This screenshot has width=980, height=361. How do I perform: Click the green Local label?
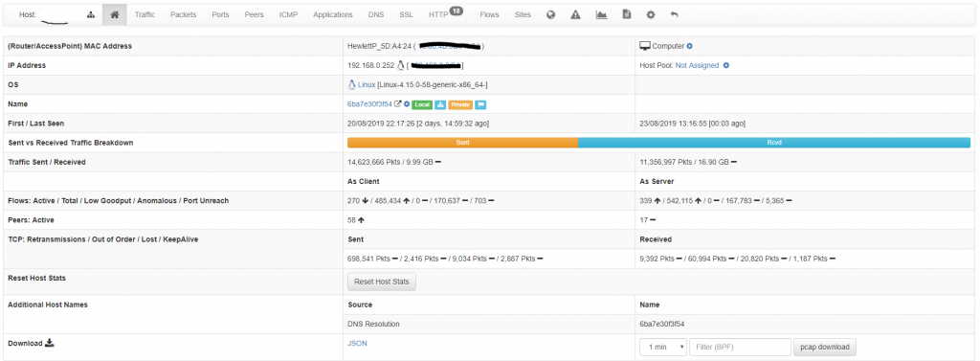pos(422,104)
